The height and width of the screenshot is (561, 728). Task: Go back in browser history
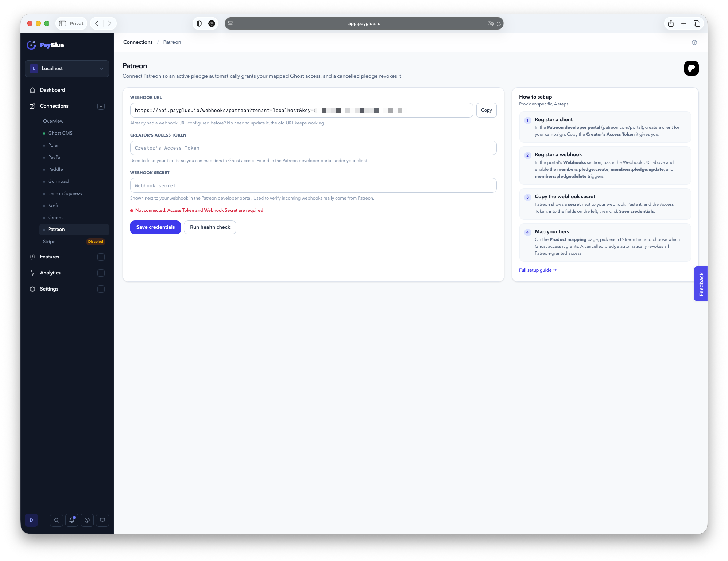97,23
